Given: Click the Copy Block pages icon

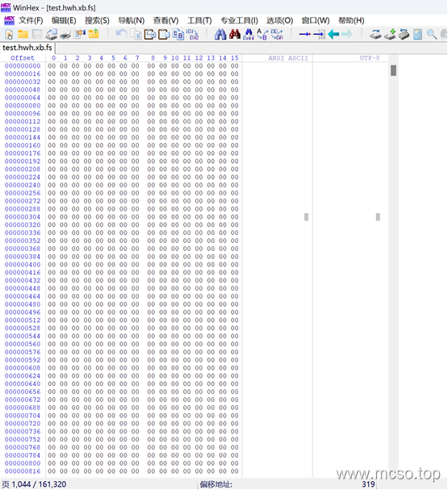Looking at the screenshot, I should [x=136, y=35].
